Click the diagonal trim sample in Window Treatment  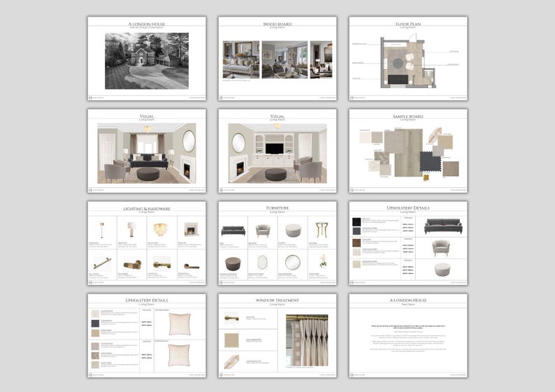click(231, 362)
